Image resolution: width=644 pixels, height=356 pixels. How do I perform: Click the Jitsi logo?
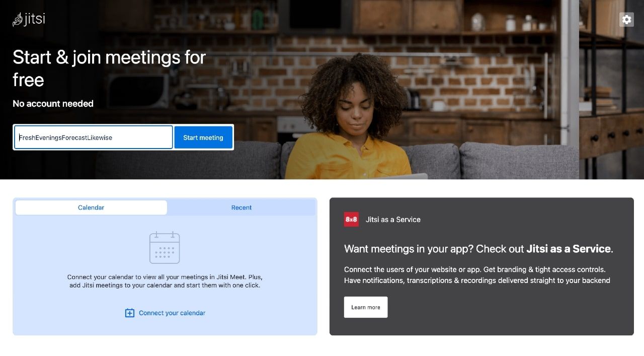(x=29, y=19)
